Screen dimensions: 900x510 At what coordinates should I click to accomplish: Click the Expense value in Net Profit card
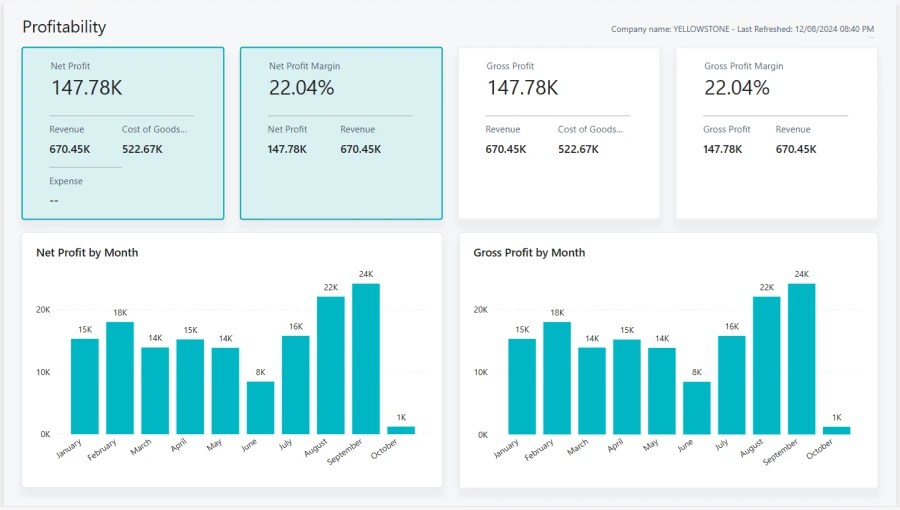tap(56, 200)
